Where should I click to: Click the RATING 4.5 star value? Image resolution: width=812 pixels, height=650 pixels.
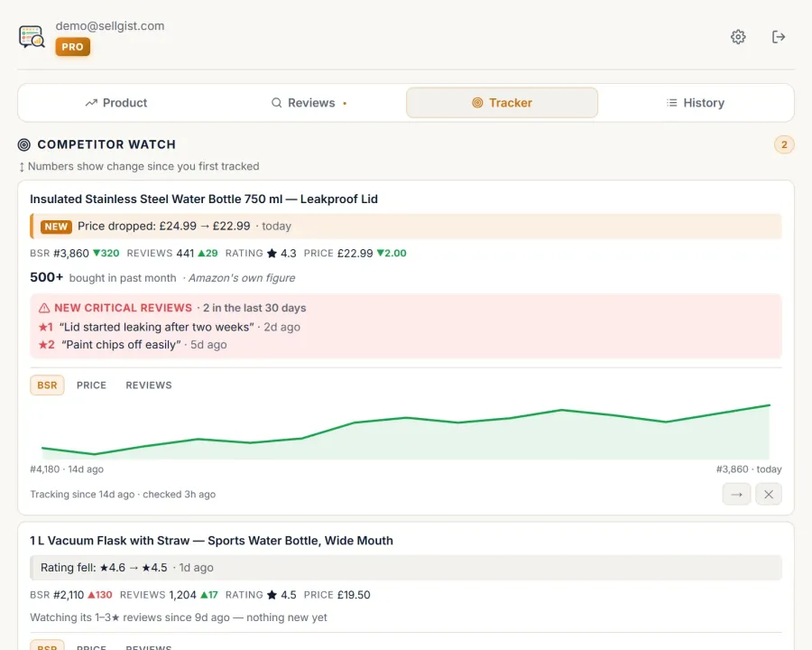click(281, 595)
